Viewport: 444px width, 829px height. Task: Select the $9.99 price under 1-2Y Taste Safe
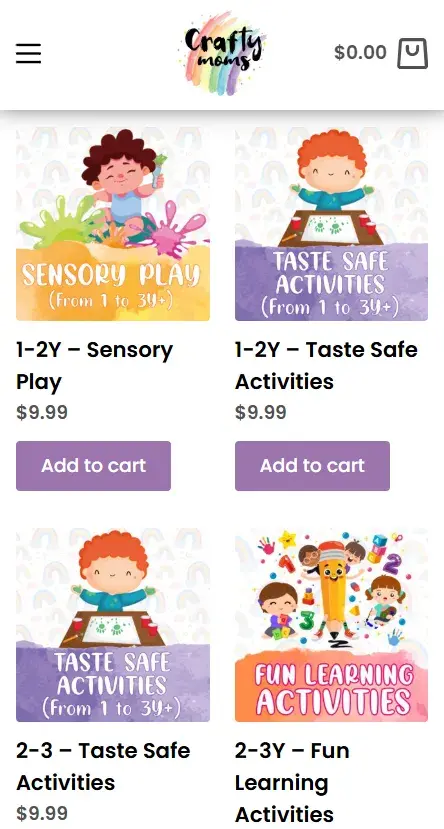click(x=261, y=412)
